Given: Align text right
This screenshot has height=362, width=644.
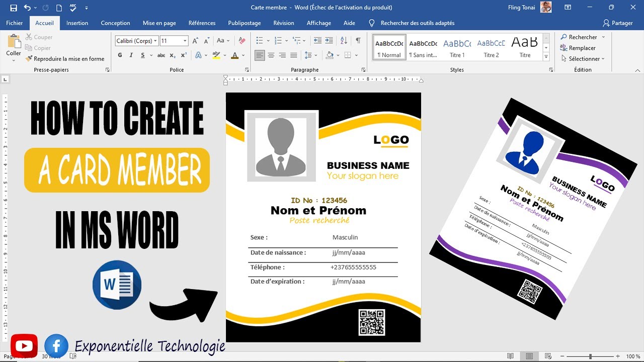Looking at the screenshot, I should (282, 55).
